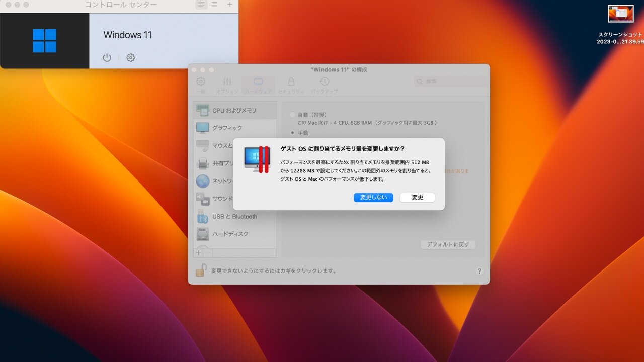
Task: Click the Windows 11 power icon
Action: [107, 58]
